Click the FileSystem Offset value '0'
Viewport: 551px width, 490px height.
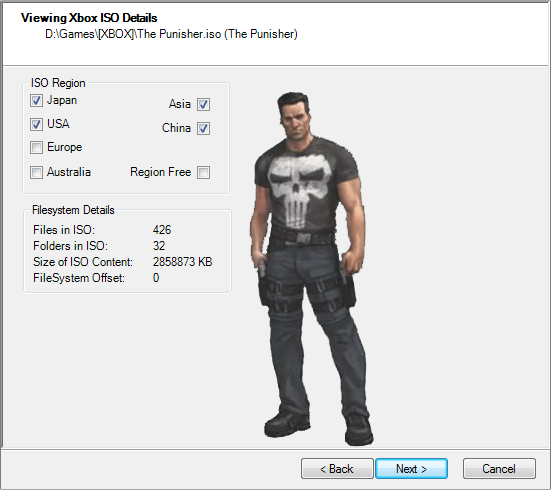pos(156,278)
